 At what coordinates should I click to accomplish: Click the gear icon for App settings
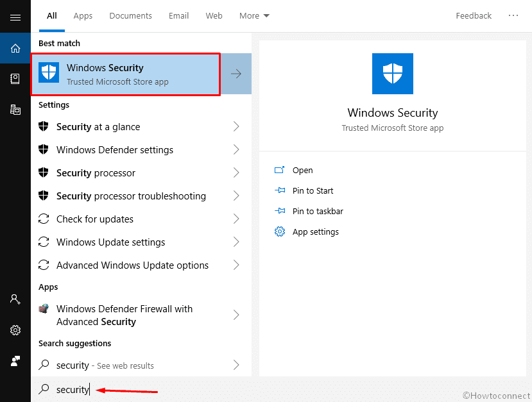(x=280, y=231)
